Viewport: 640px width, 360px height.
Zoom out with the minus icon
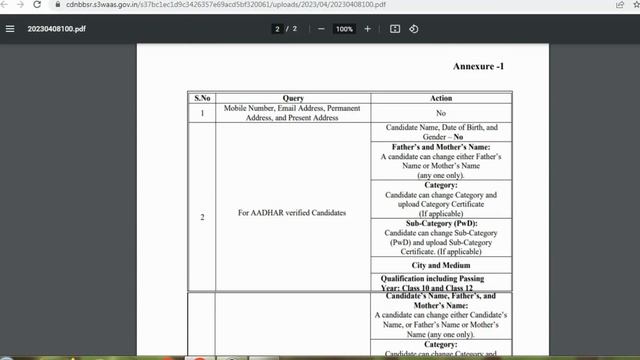(x=321, y=29)
